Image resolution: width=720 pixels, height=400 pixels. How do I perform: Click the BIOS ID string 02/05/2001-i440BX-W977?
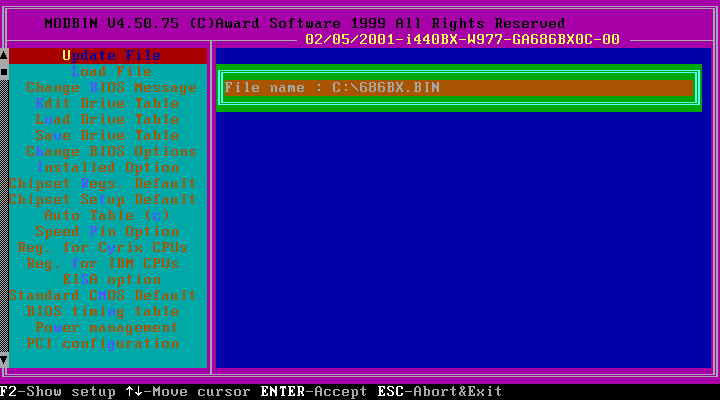point(462,39)
